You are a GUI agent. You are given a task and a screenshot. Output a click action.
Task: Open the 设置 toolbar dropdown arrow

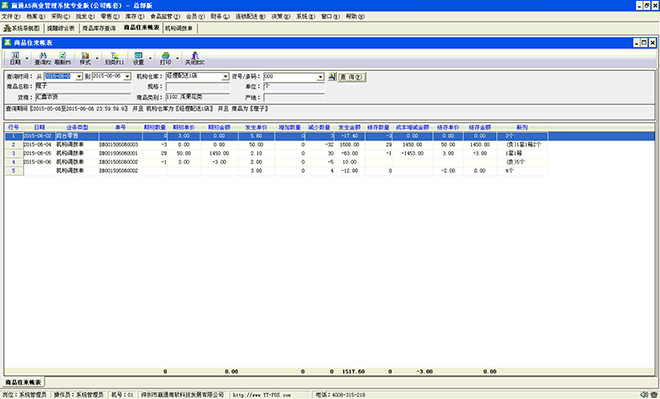pyautogui.click(x=150, y=59)
